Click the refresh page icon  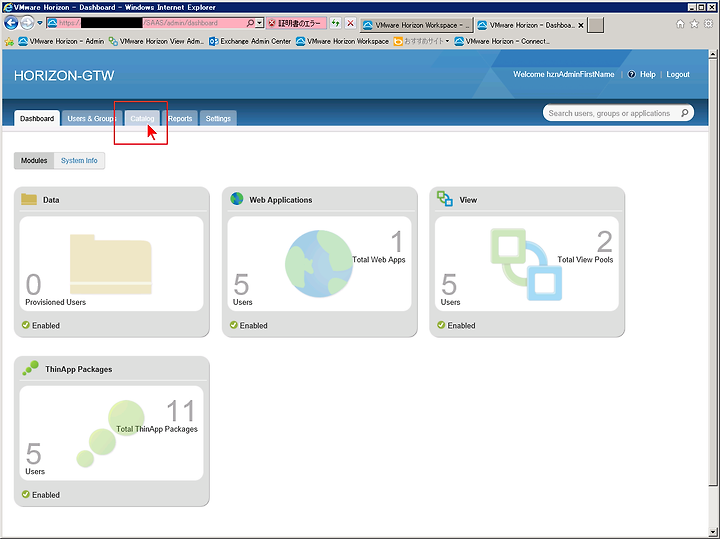(336, 23)
